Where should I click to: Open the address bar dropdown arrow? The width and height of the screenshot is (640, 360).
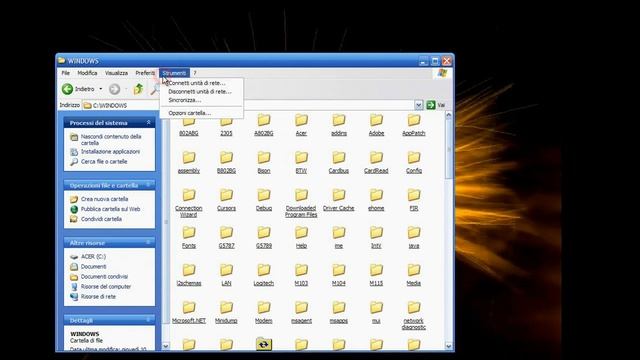pyautogui.click(x=418, y=105)
